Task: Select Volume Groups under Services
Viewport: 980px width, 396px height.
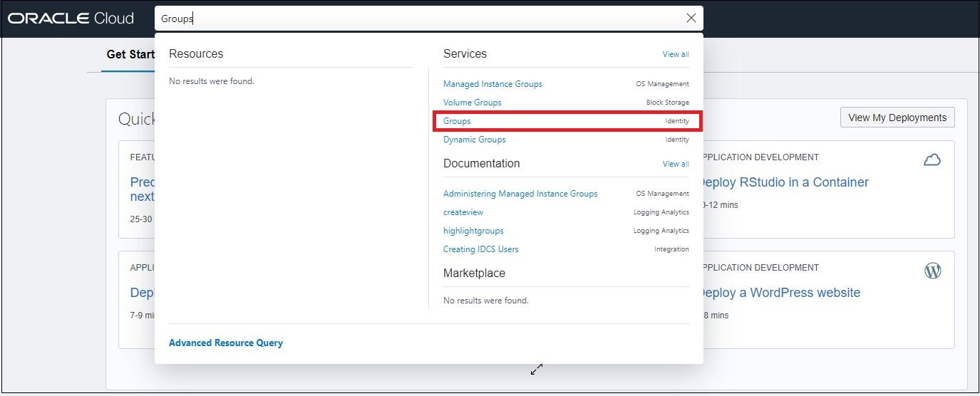Action: coord(472,103)
